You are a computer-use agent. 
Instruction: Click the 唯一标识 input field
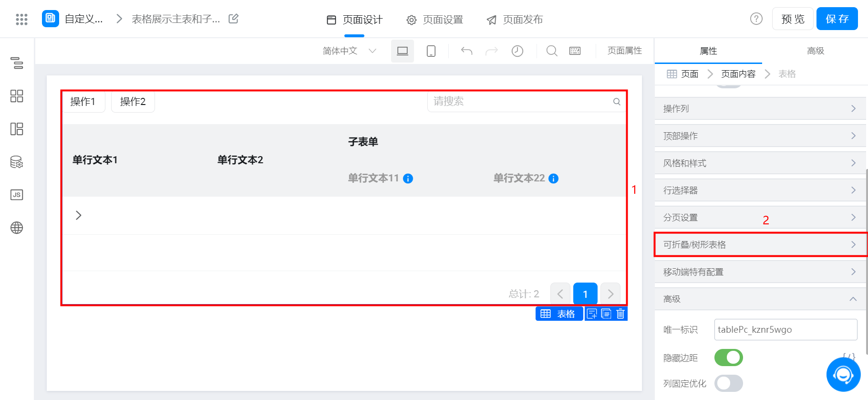785,329
